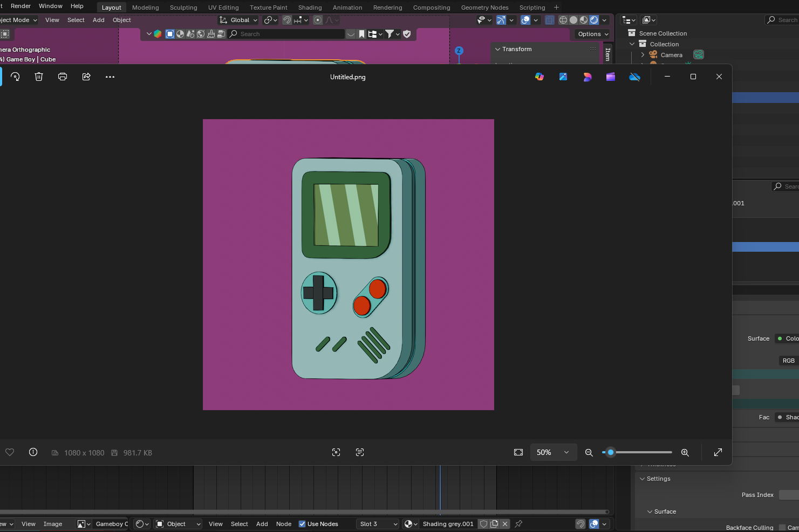Screen dimensions: 799x532
Task: Open Copilot icon in Photos title bar
Action: tap(540, 77)
